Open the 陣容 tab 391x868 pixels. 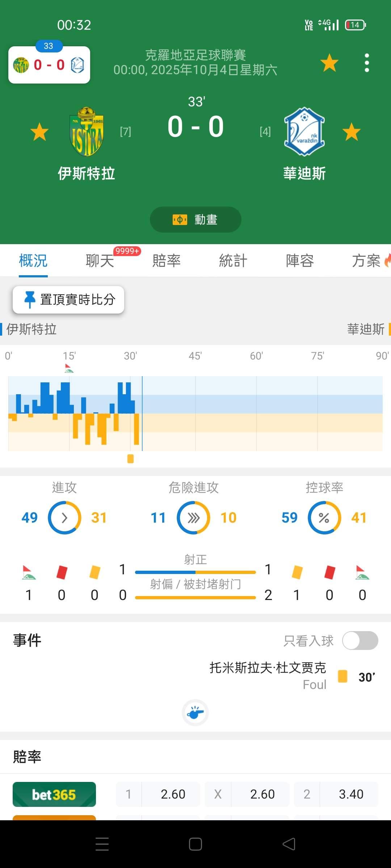pyautogui.click(x=300, y=261)
